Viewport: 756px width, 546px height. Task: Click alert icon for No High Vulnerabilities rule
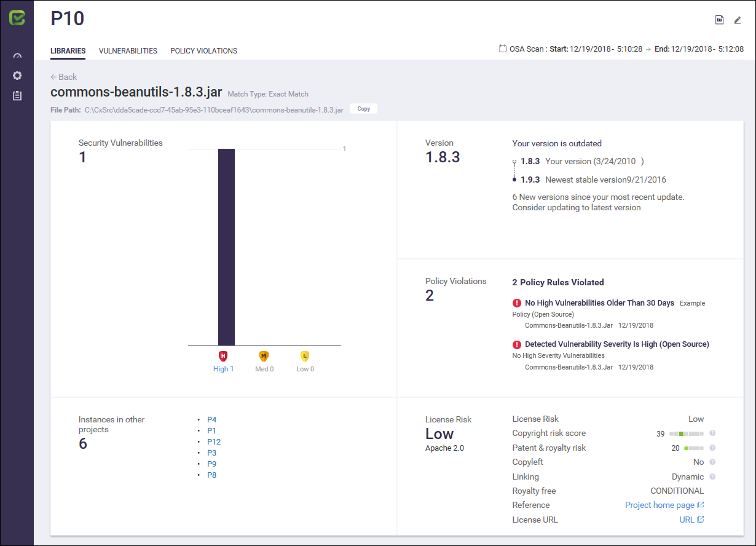click(x=517, y=303)
